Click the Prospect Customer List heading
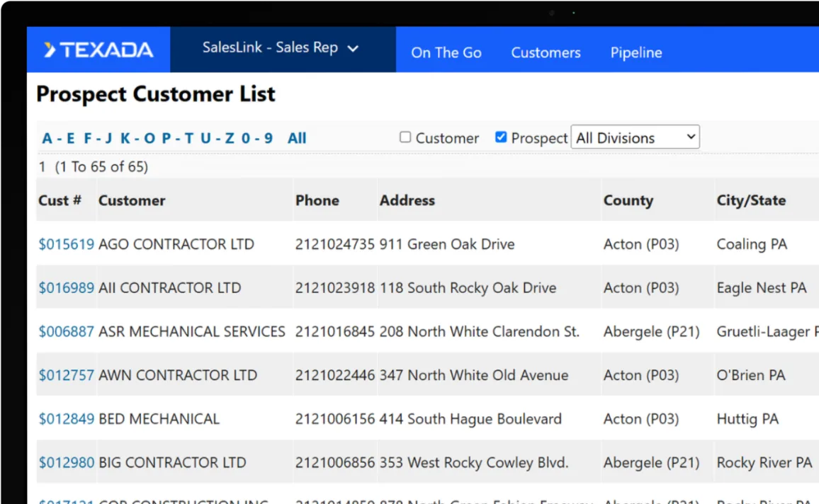 155,94
